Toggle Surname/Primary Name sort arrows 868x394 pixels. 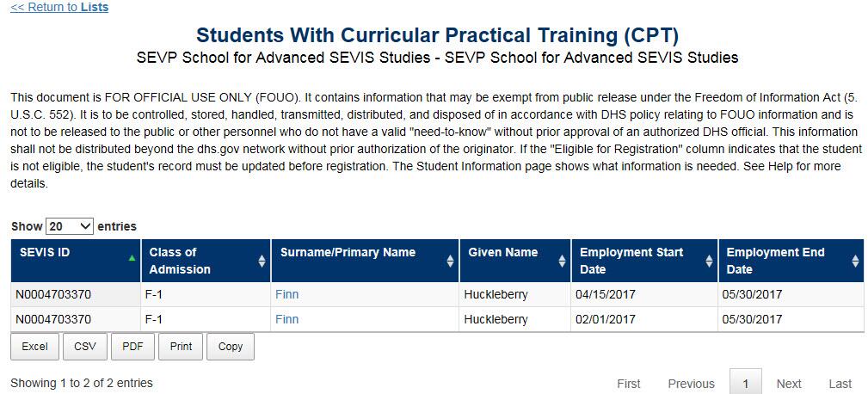(x=450, y=262)
